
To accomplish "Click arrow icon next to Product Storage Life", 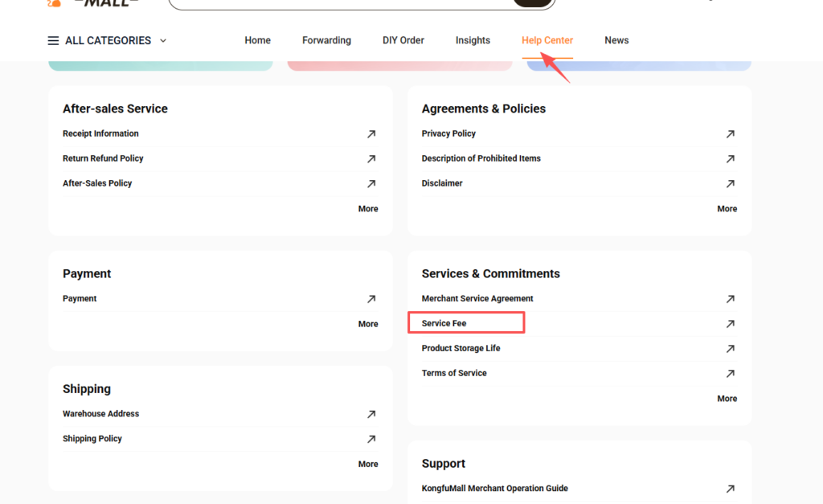I will tap(730, 349).
